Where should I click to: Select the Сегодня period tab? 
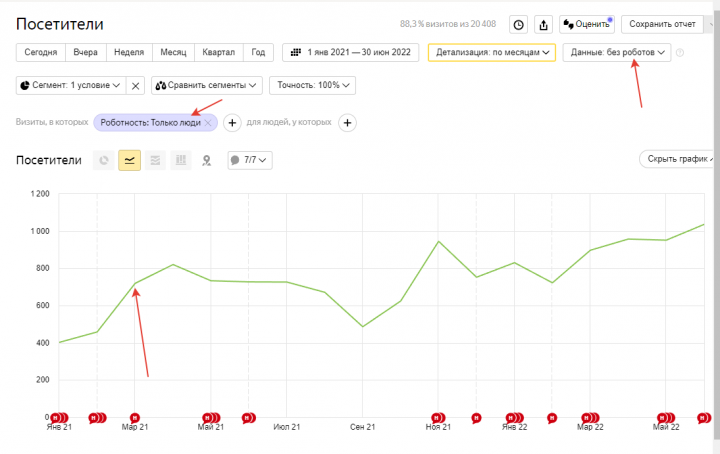41,52
